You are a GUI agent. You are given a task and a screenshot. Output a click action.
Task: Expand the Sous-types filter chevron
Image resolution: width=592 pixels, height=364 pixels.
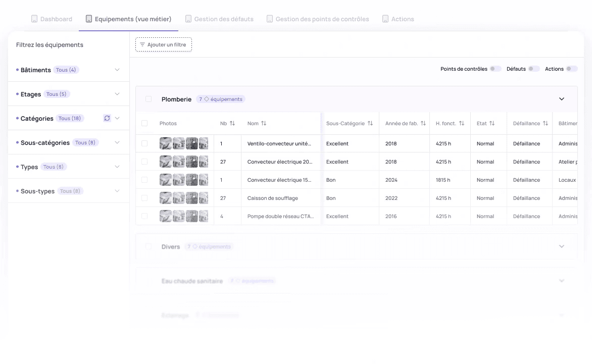tap(117, 191)
